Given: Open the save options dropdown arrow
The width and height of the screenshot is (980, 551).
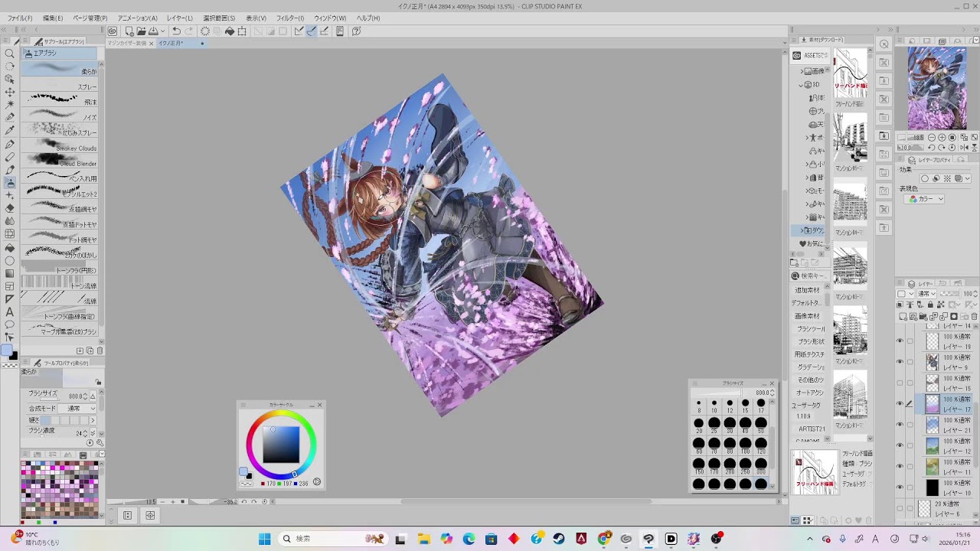Looking at the screenshot, I should tap(162, 31).
